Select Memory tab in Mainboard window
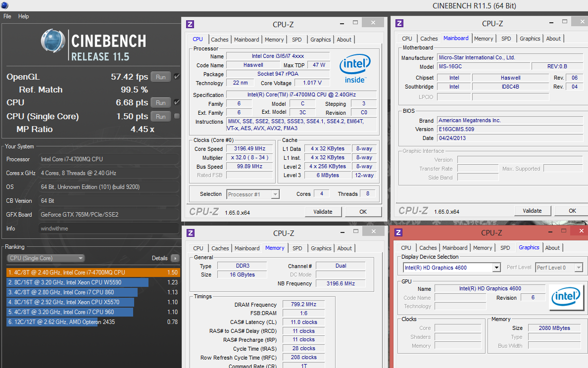 tap(484, 39)
